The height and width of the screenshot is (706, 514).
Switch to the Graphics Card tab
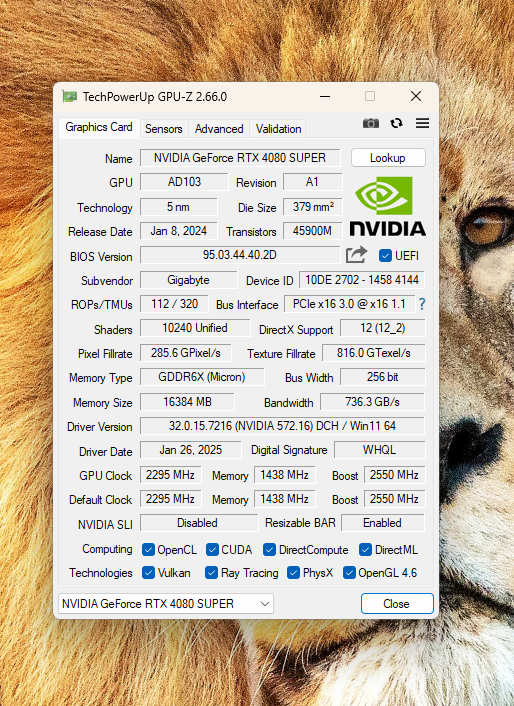click(99, 127)
